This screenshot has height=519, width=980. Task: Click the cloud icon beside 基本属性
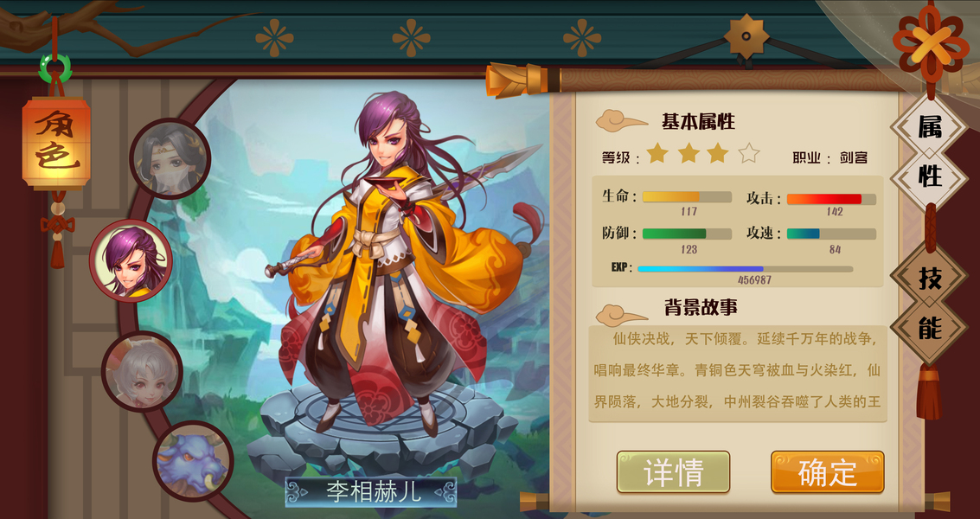[621, 120]
